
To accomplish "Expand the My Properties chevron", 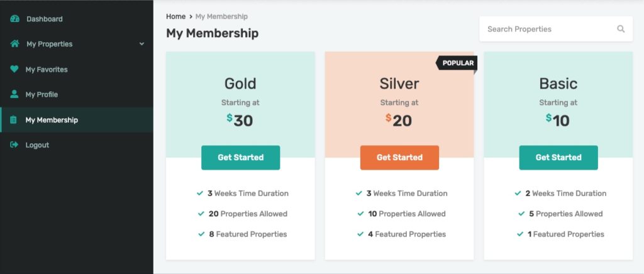I will tap(142, 44).
